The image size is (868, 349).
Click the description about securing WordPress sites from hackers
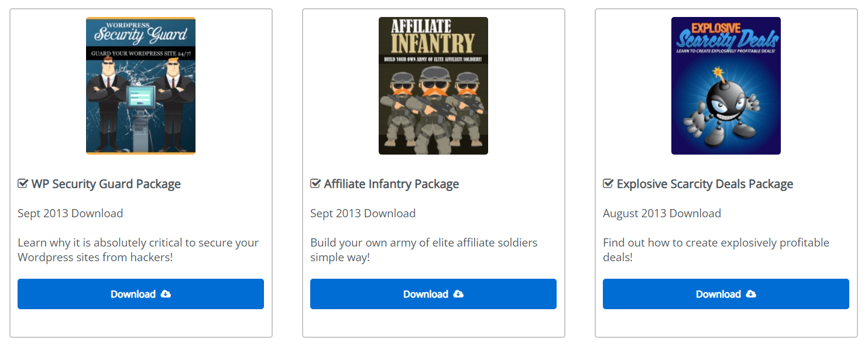pyautogui.click(x=138, y=249)
